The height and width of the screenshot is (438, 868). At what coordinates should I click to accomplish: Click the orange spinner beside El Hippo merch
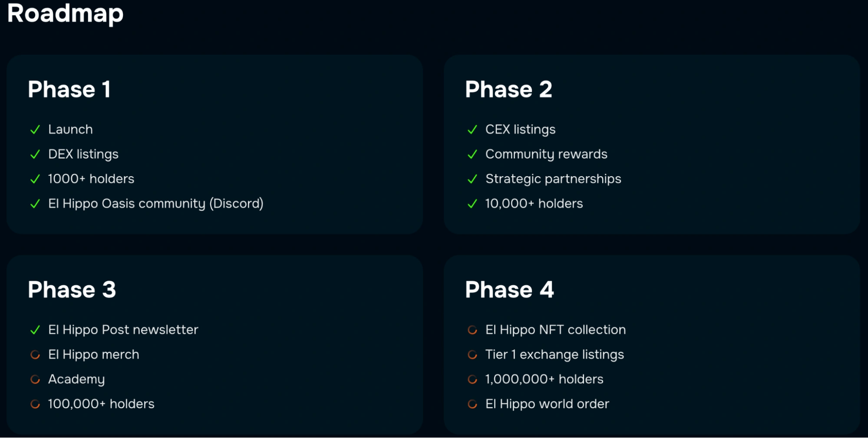(x=35, y=355)
